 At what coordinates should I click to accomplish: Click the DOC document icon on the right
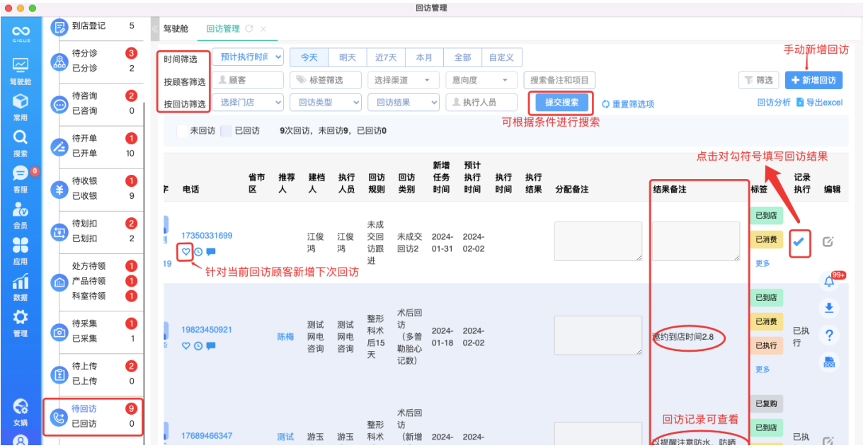click(x=829, y=362)
